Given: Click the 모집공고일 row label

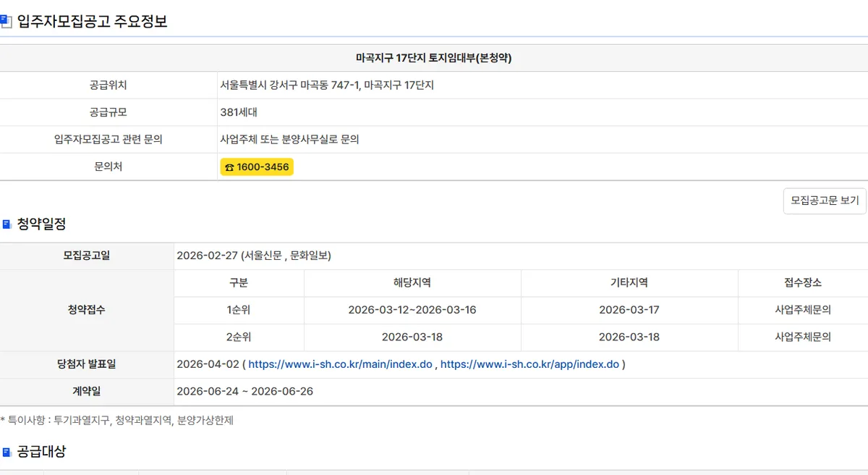Looking at the screenshot, I should tap(87, 256).
